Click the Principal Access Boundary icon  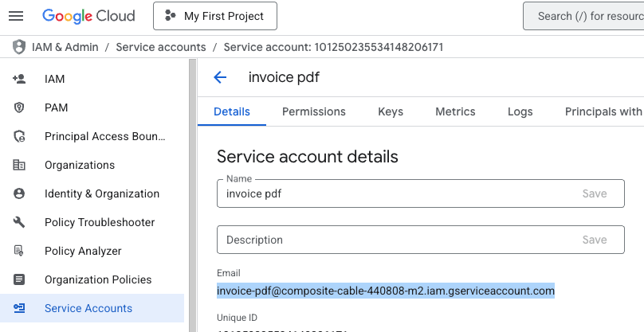point(19,136)
